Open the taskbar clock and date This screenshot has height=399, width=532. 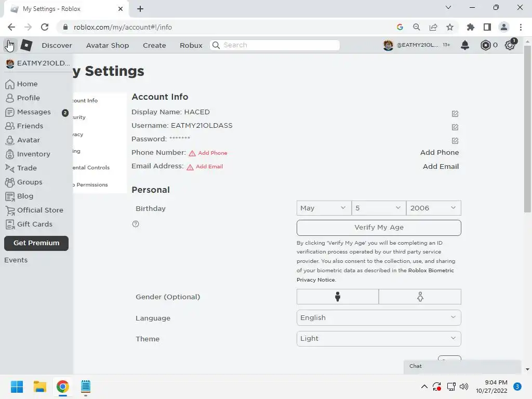pyautogui.click(x=491, y=387)
